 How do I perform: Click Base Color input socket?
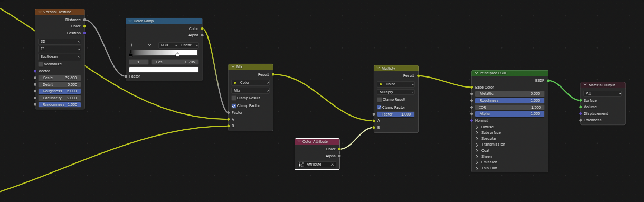click(472, 87)
